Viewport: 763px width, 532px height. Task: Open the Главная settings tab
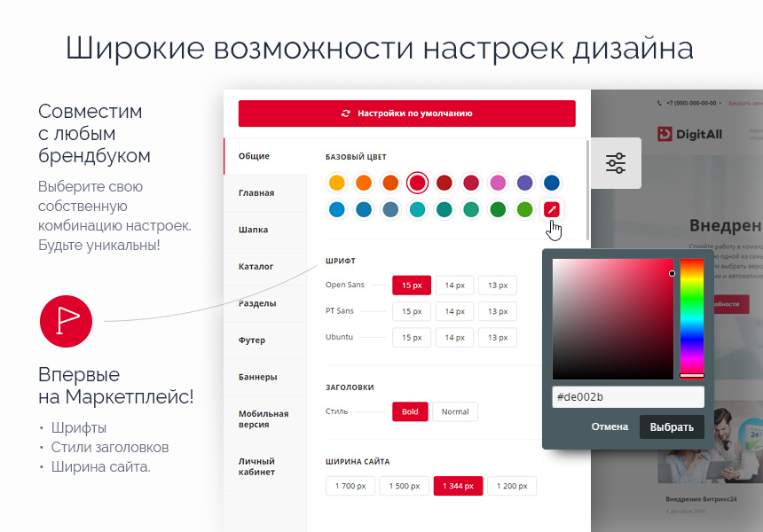pyautogui.click(x=256, y=193)
